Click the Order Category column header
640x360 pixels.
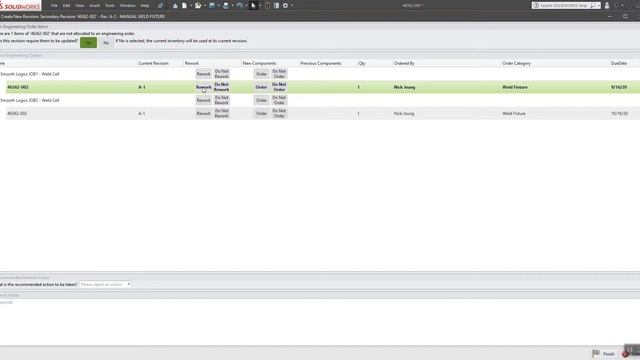click(516, 63)
